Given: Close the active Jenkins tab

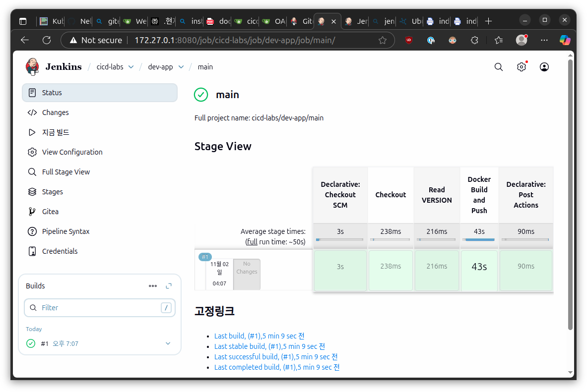Looking at the screenshot, I should (x=333, y=21).
